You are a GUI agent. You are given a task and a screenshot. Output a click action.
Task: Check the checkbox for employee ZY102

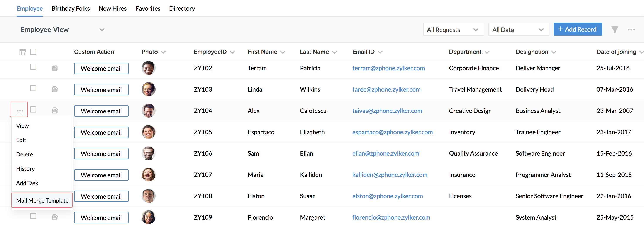click(x=33, y=67)
